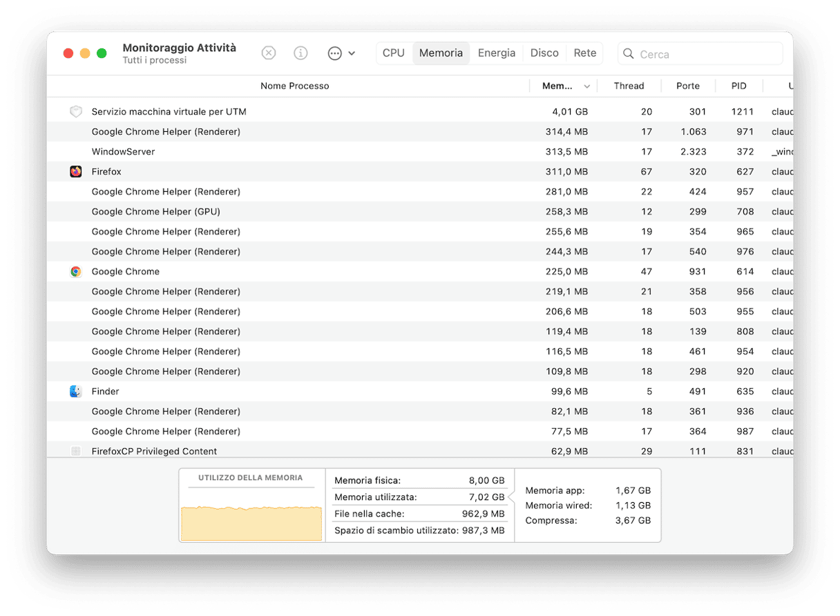Screen dimensions: 840x616
Task: Select the Memoria tab
Action: point(441,53)
